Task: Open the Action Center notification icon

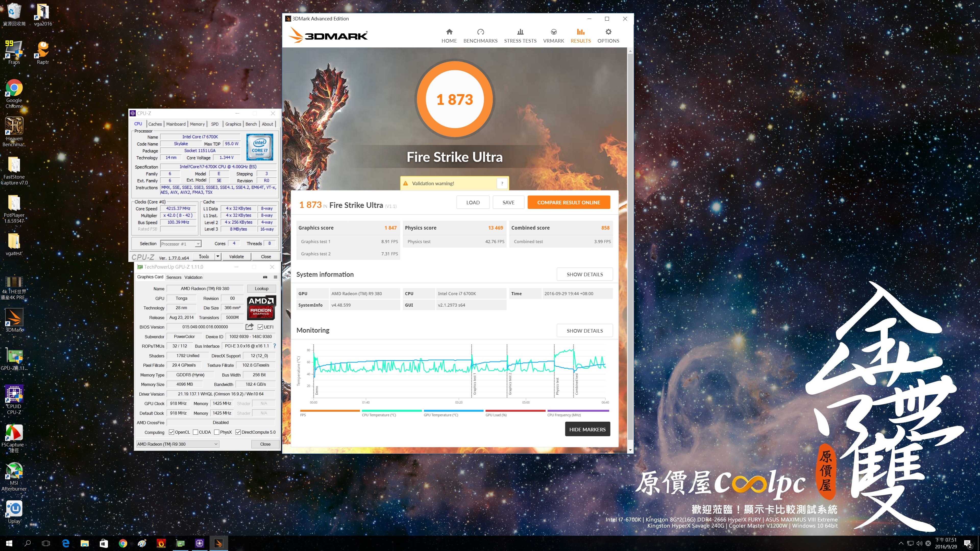Action: (x=968, y=543)
